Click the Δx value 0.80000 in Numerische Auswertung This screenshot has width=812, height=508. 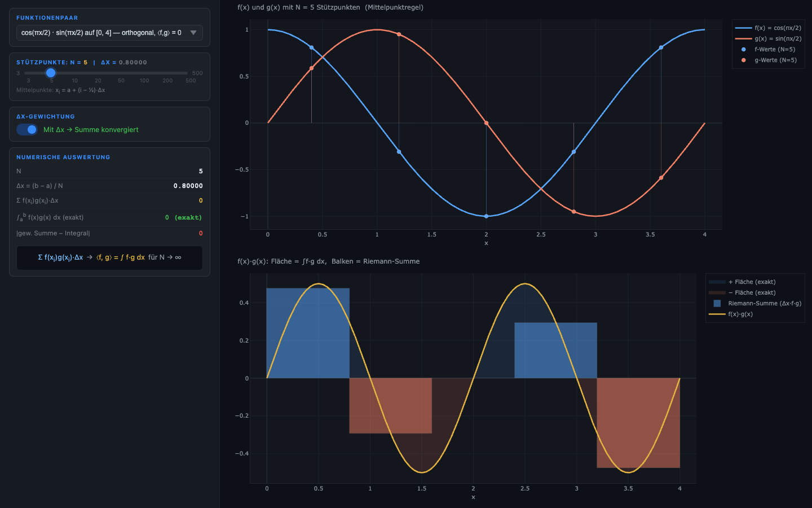pos(188,186)
